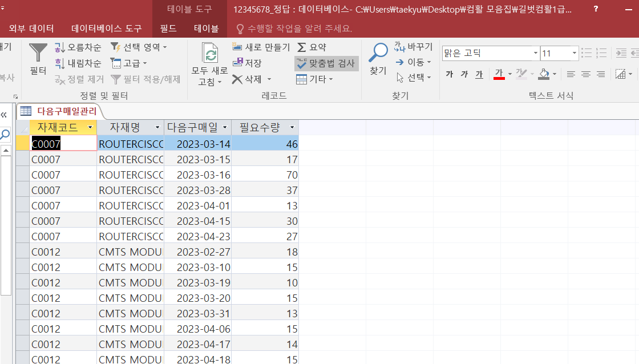Click 모두 새로 고침 refresh icon
Image resolution: width=639 pixels, height=364 pixels.
click(209, 64)
